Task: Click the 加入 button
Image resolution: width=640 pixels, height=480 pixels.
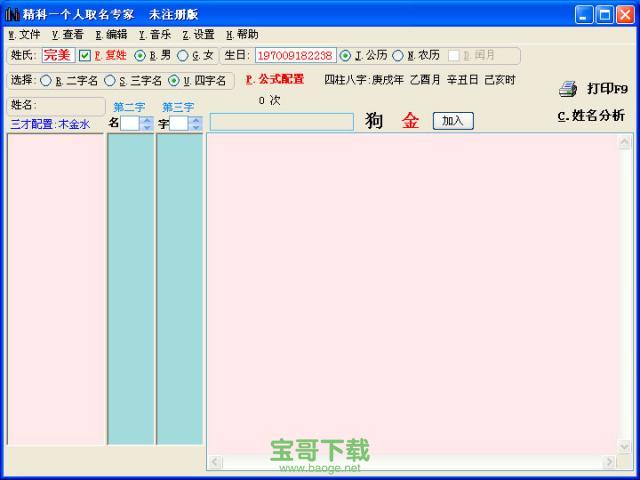Action: coord(453,121)
